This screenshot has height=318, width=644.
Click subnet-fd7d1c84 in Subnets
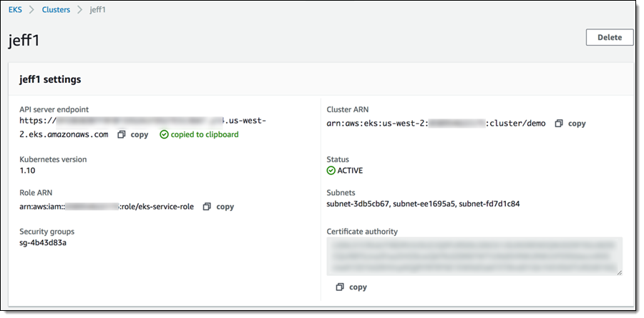489,204
